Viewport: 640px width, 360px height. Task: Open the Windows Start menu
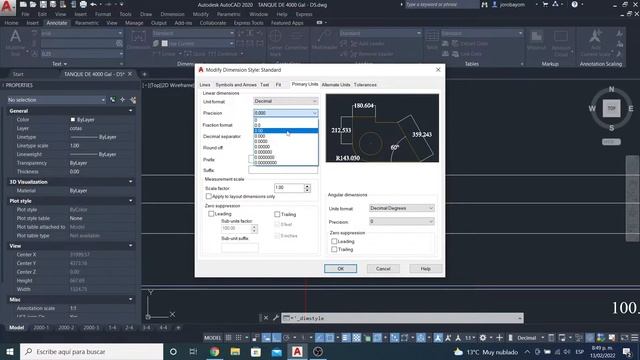pos(10,351)
